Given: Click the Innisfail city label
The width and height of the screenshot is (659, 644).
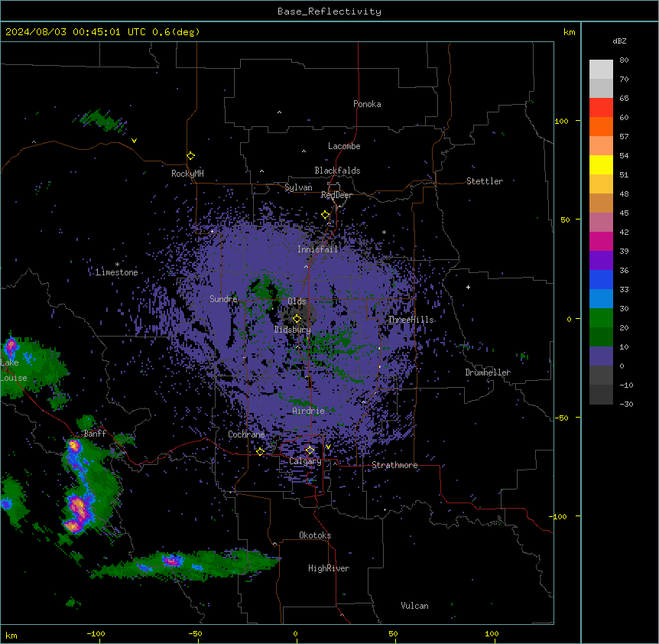Looking at the screenshot, I should [318, 249].
